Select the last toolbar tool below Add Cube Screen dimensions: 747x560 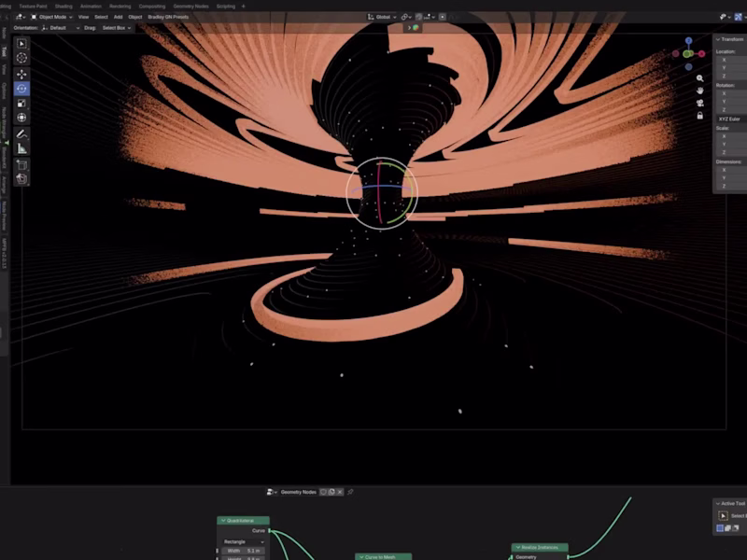21,179
